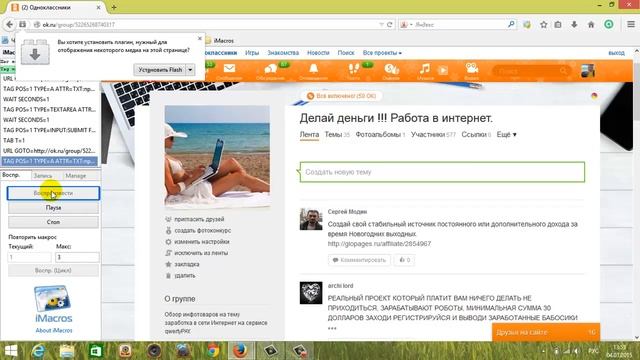Open URL history dropdown in address bar
Viewport: 640px width, 360px height.
pos(382,24)
